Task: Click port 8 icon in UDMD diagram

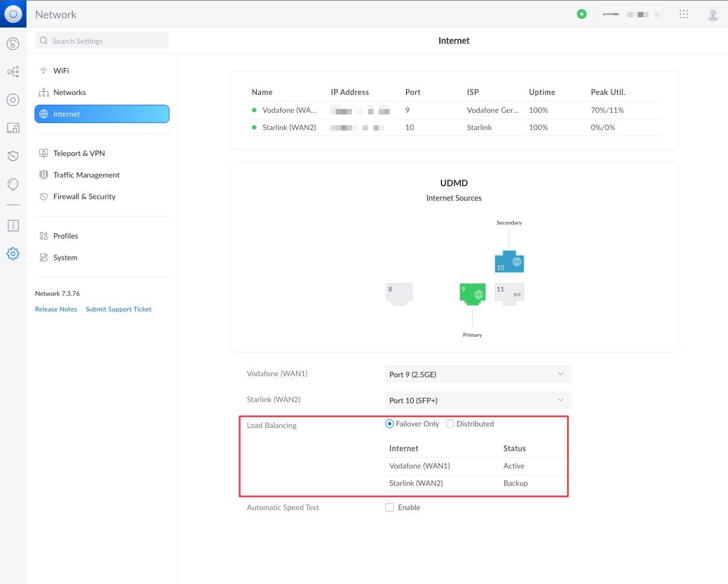Action: (x=399, y=294)
